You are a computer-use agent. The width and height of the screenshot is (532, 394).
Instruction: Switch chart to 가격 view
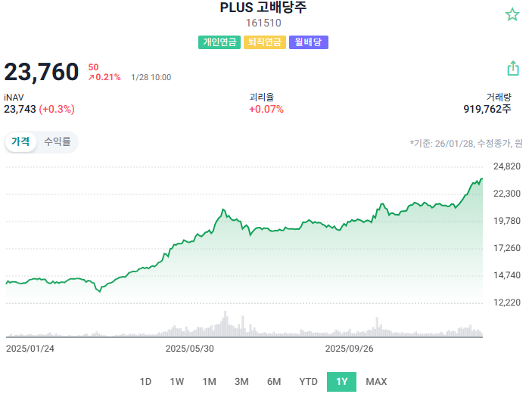[20, 141]
